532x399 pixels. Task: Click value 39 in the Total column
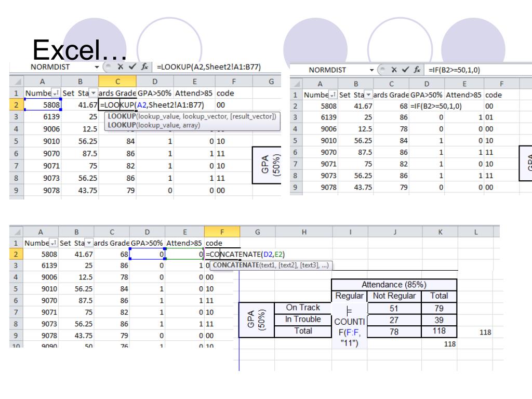438,320
